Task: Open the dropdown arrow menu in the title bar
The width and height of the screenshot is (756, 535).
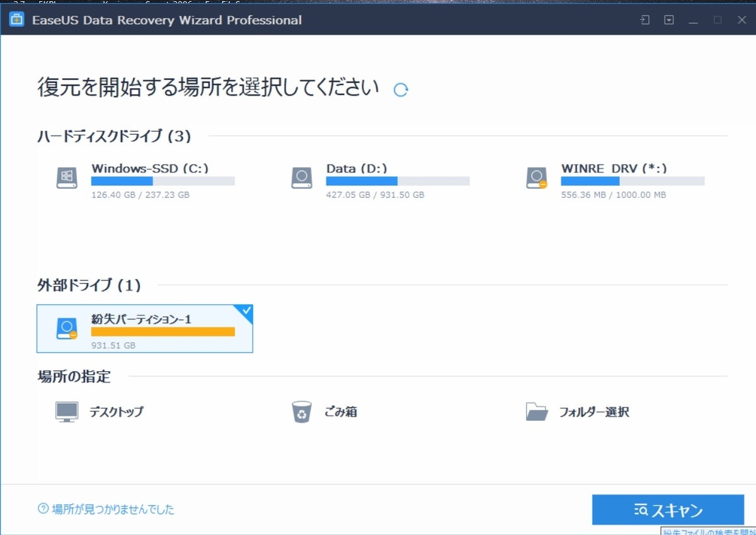Action: pos(668,20)
